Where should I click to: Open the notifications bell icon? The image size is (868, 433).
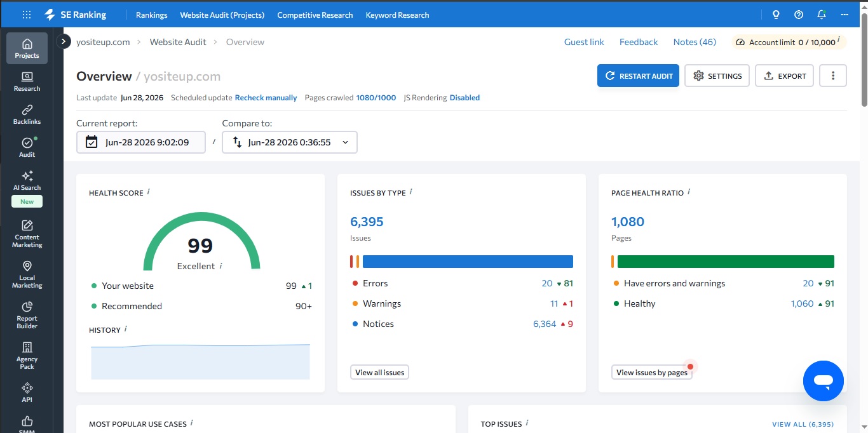point(822,15)
